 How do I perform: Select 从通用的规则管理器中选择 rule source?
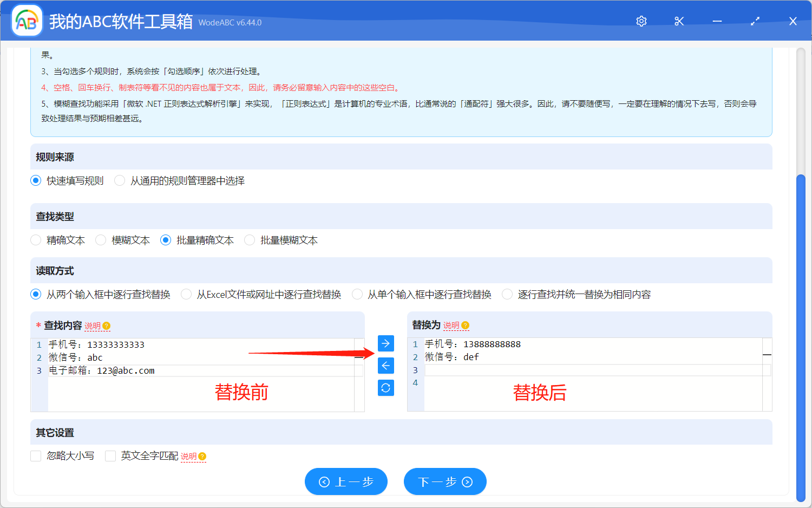click(x=119, y=180)
